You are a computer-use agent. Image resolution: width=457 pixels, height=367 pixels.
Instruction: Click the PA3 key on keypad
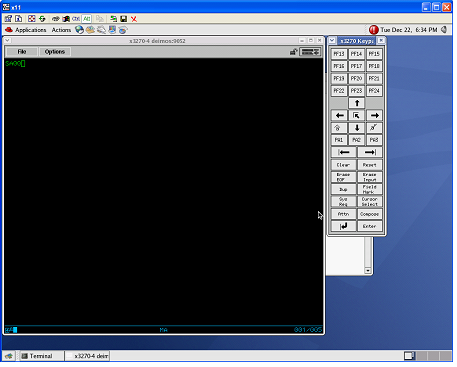tap(374, 140)
